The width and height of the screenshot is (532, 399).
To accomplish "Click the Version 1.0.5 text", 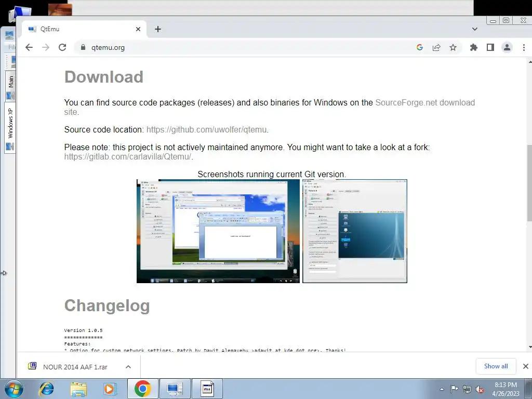I will coord(83,330).
